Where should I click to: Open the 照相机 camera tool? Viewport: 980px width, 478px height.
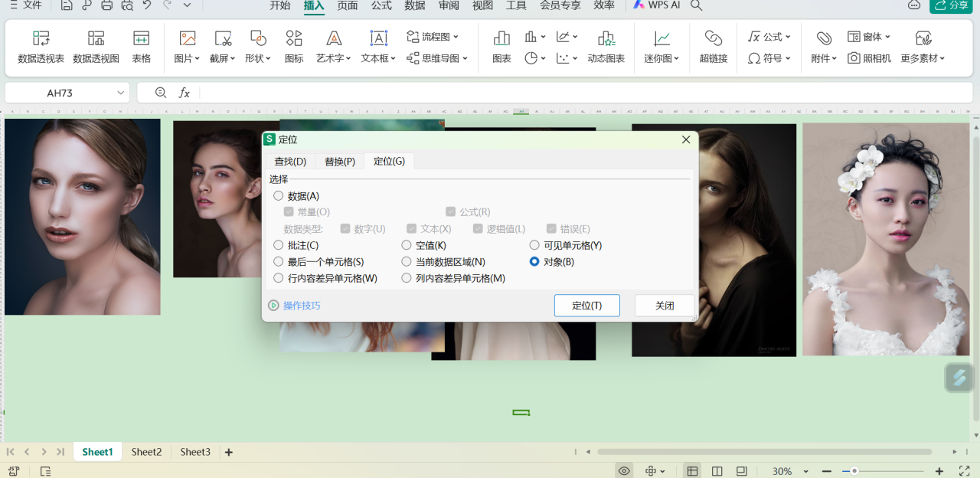[x=870, y=58]
